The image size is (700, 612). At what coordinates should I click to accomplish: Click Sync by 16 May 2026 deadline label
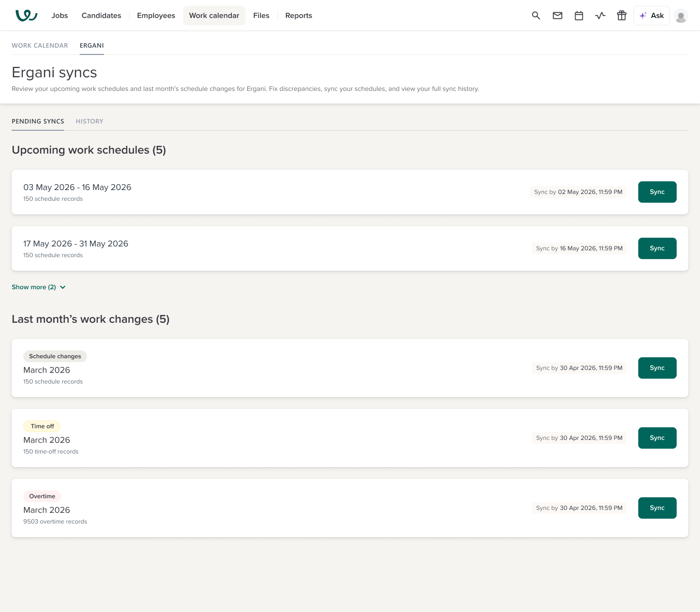579,248
